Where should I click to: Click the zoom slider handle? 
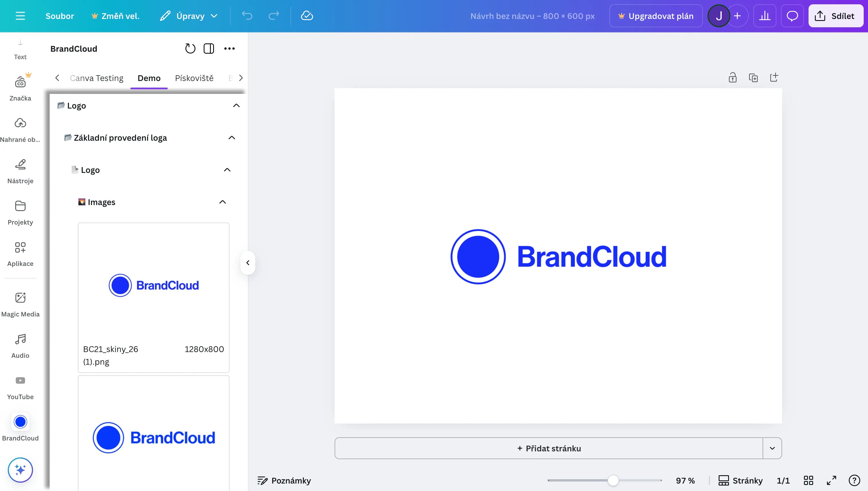(613, 480)
